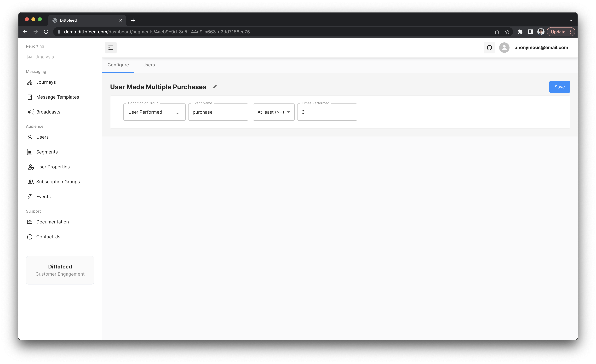Click the user avatar icon
The width and height of the screenshot is (596, 364).
coord(504,48)
